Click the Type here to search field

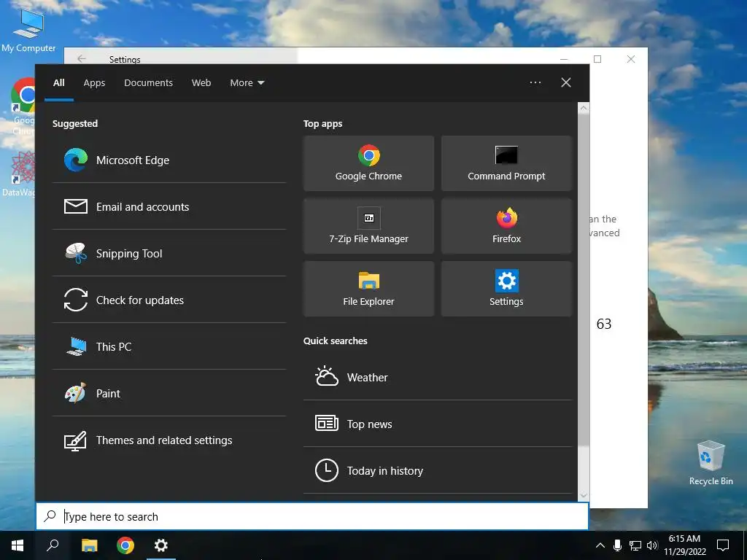312,516
